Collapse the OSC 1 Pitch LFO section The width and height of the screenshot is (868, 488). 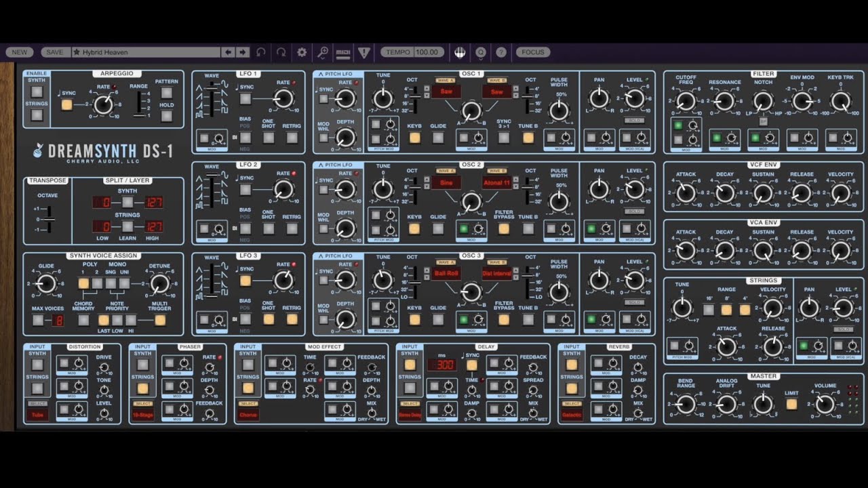click(319, 74)
